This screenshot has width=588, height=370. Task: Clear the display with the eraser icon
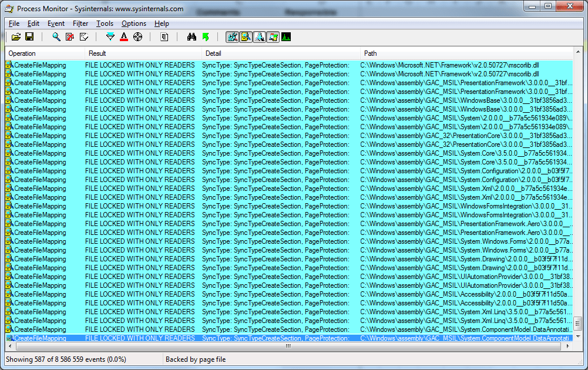tap(84, 37)
